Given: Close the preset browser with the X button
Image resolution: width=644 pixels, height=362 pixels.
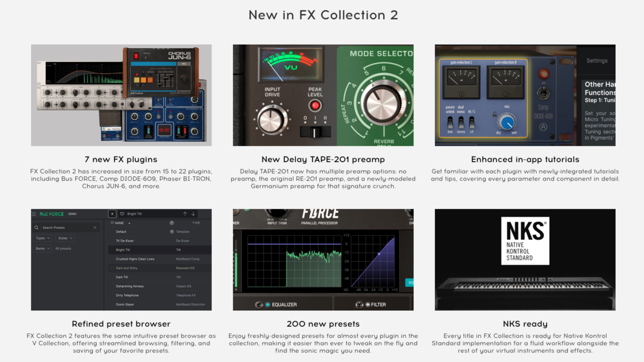Looking at the screenshot, I should [112, 214].
